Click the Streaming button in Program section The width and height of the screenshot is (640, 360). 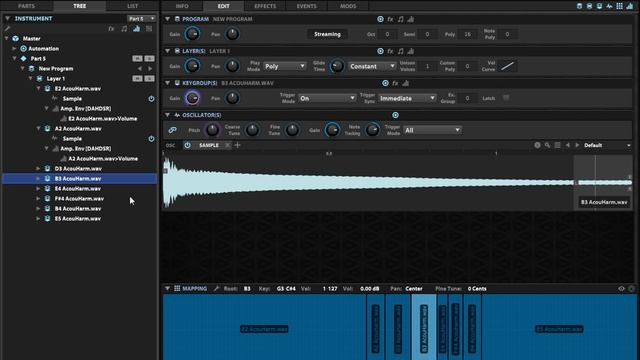pyautogui.click(x=327, y=34)
